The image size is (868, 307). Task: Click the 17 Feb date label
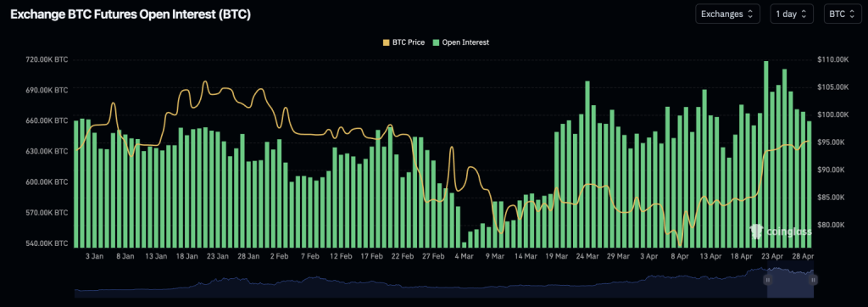point(372,257)
